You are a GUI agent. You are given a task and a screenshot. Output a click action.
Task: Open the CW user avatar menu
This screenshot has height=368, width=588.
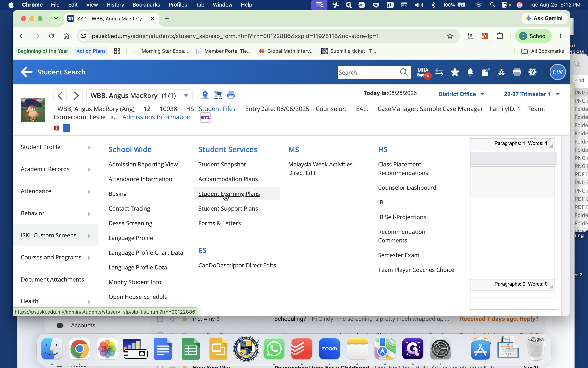557,72
